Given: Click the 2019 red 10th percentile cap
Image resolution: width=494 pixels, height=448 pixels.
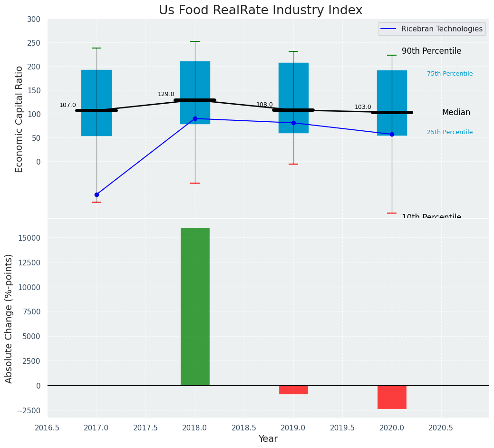Looking at the screenshot, I should (294, 164).
